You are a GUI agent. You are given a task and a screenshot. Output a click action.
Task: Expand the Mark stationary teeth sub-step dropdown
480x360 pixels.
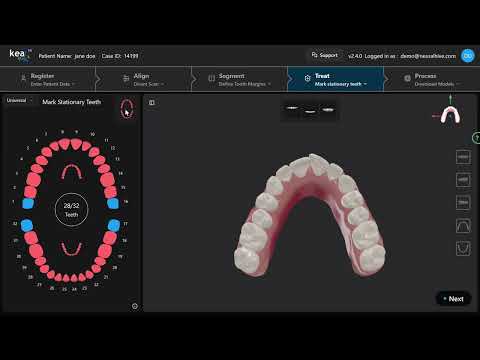[x=341, y=84]
